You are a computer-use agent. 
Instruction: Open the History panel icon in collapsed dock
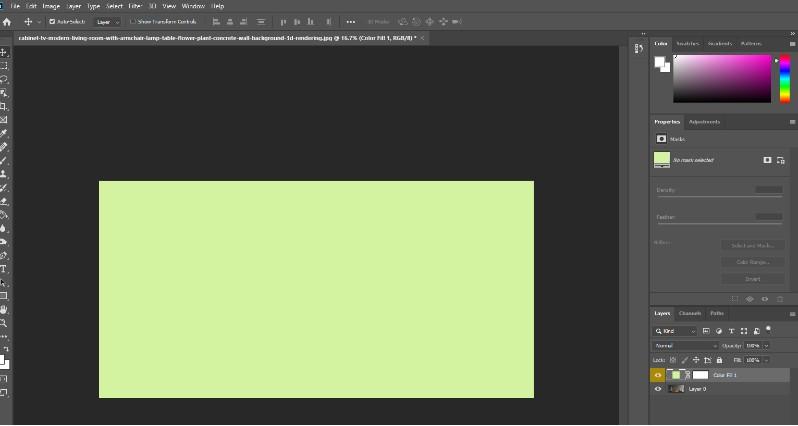tap(639, 48)
